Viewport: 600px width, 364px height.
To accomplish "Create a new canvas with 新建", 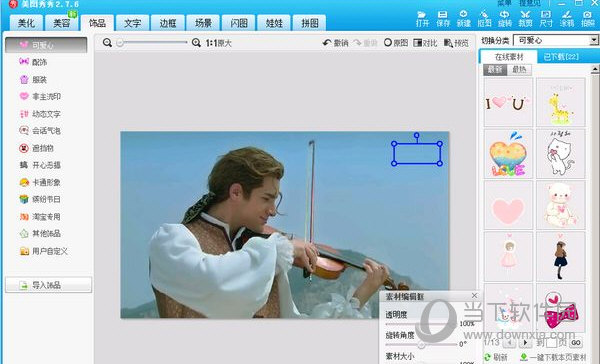I will 463,19.
